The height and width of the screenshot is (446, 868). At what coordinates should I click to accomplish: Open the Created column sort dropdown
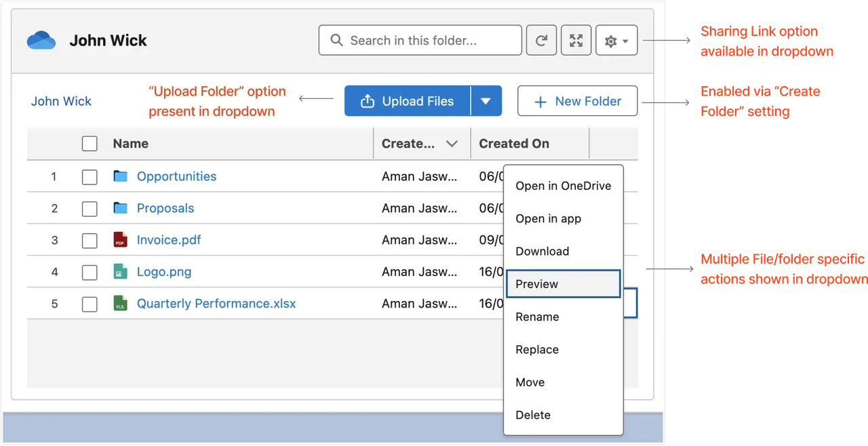pos(453,143)
